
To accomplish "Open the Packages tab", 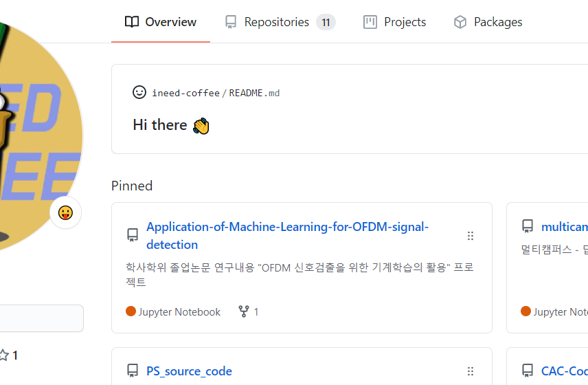I will click(497, 22).
